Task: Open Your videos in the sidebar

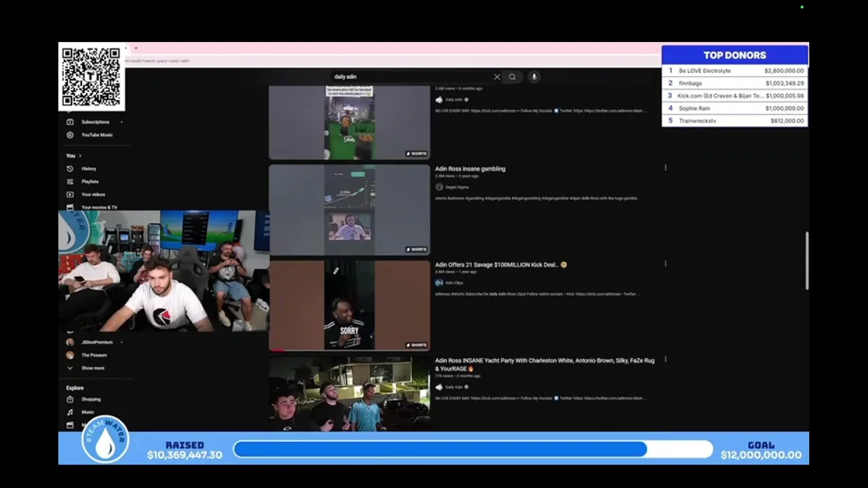Action: click(93, 195)
